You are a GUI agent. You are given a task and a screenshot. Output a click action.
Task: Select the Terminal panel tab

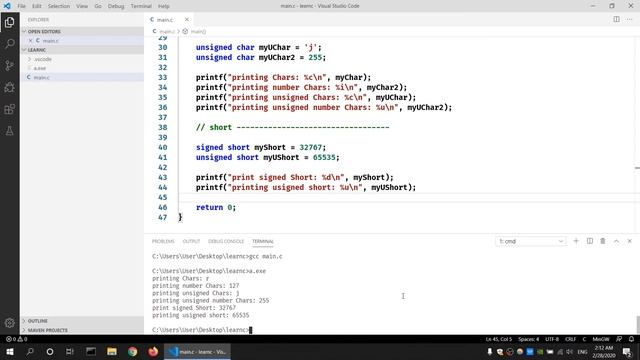point(262,241)
